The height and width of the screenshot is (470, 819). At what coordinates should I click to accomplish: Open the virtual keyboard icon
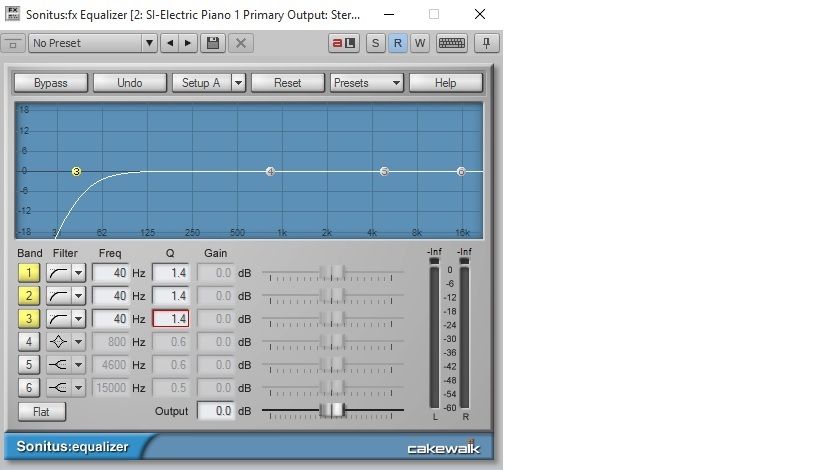coord(451,43)
